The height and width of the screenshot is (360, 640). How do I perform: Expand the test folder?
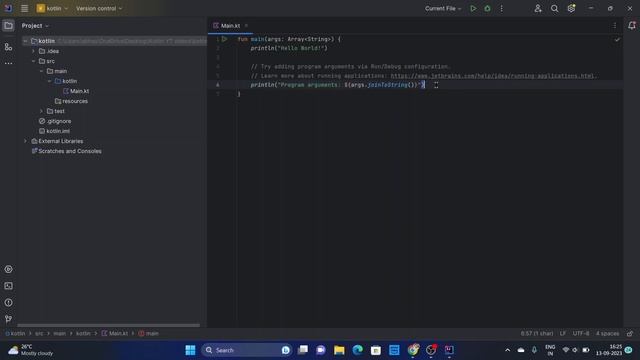coord(41,111)
